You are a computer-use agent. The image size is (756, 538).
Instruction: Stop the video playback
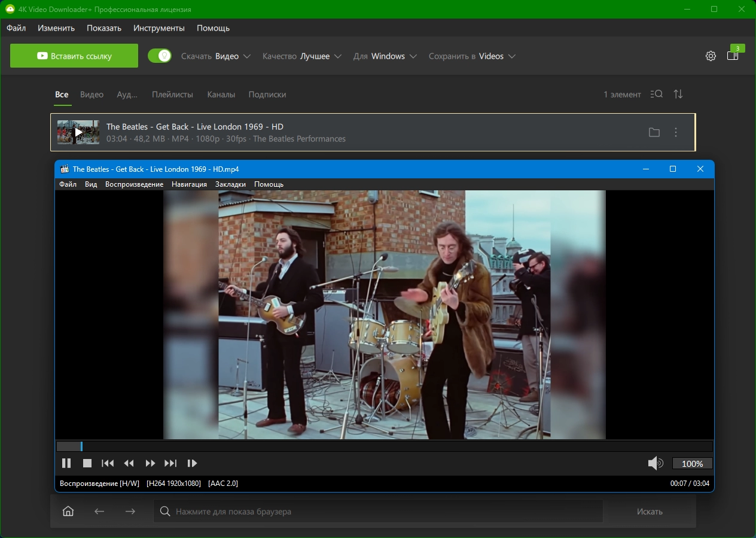[87, 463]
